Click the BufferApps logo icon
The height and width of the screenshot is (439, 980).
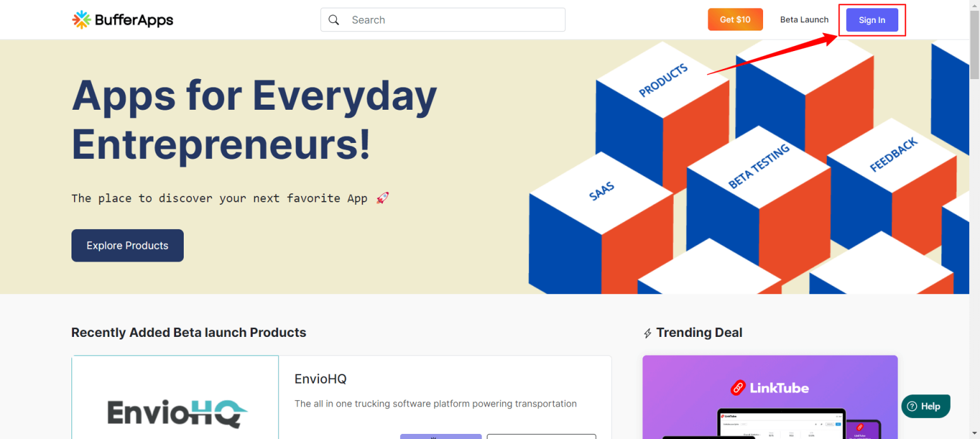[x=81, y=19]
